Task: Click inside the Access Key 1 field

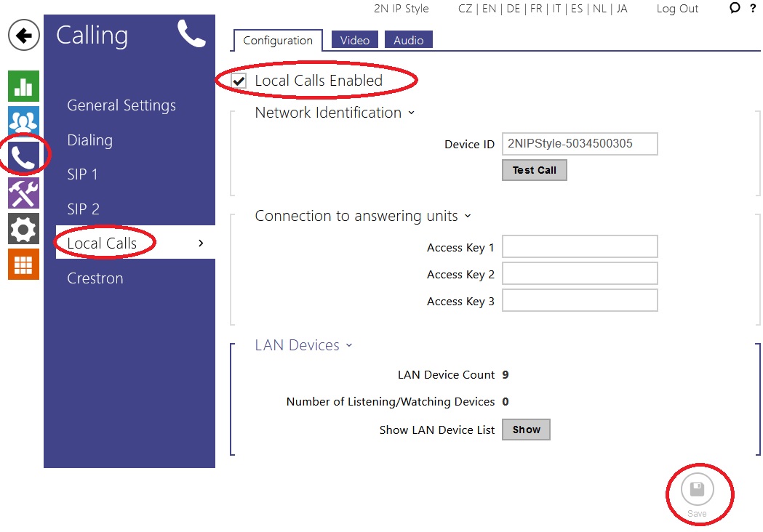Action: [579, 246]
